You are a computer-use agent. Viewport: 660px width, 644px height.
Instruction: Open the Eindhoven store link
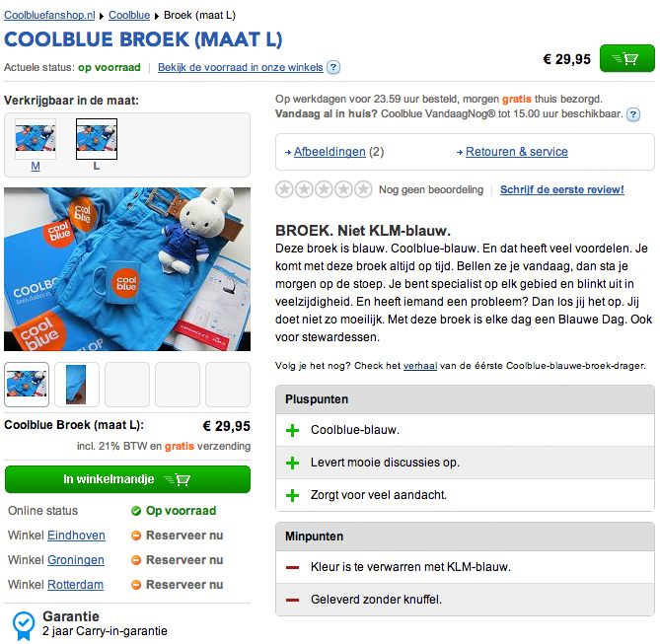(76, 536)
